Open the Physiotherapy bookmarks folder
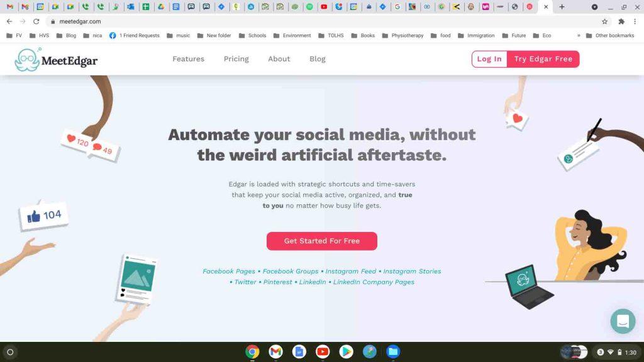 pyautogui.click(x=402, y=36)
